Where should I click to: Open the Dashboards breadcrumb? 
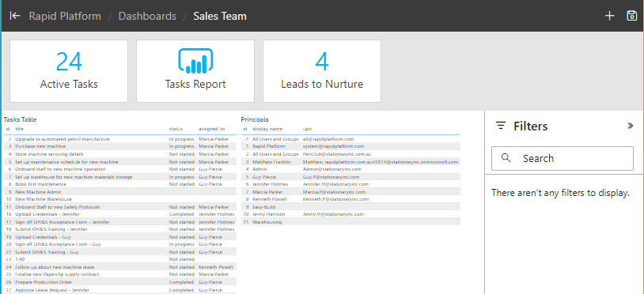pos(147,16)
